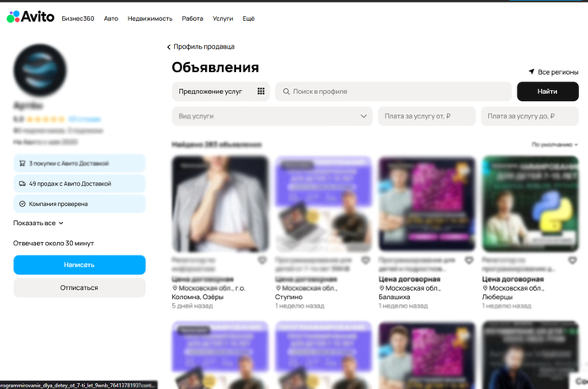Screen dimensions: 588x389
Task: Go to the Услуги section
Action: coord(223,18)
